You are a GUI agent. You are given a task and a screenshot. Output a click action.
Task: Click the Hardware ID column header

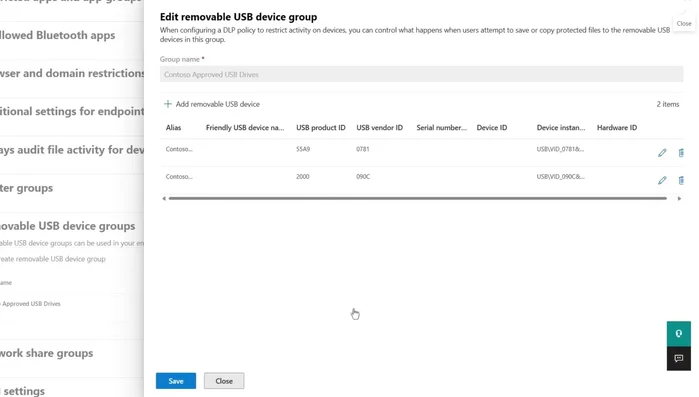(617, 127)
